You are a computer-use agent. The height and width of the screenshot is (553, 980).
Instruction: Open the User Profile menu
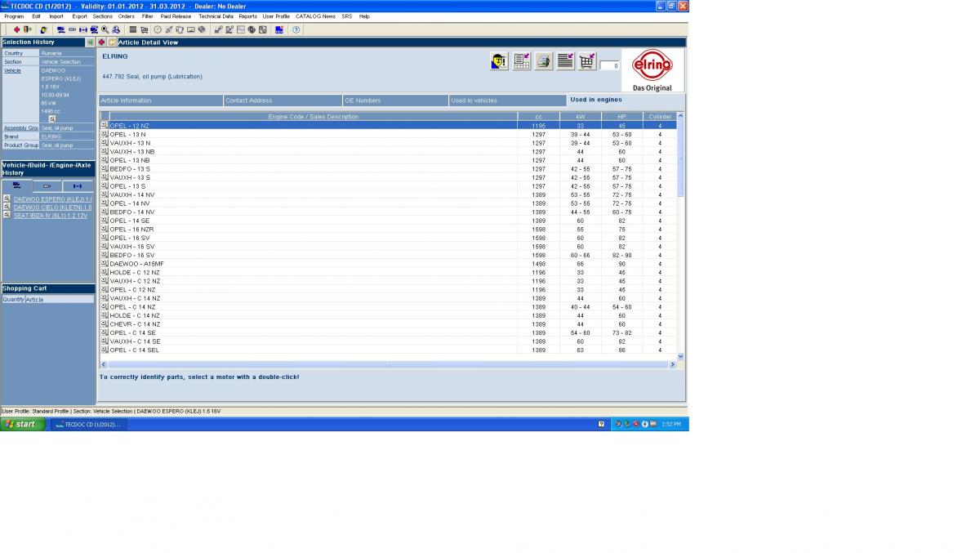coord(276,16)
